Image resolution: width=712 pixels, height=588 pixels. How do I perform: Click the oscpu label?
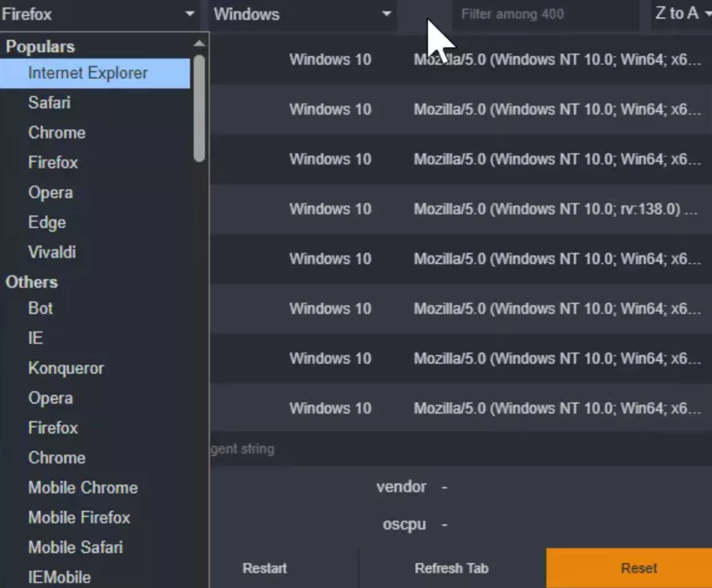click(404, 524)
